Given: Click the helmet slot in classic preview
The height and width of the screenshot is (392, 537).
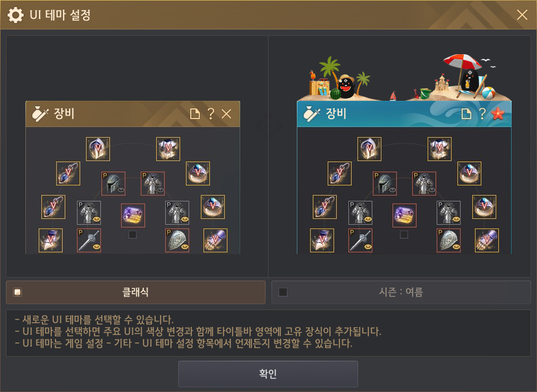Looking at the screenshot, I should coord(113,184).
